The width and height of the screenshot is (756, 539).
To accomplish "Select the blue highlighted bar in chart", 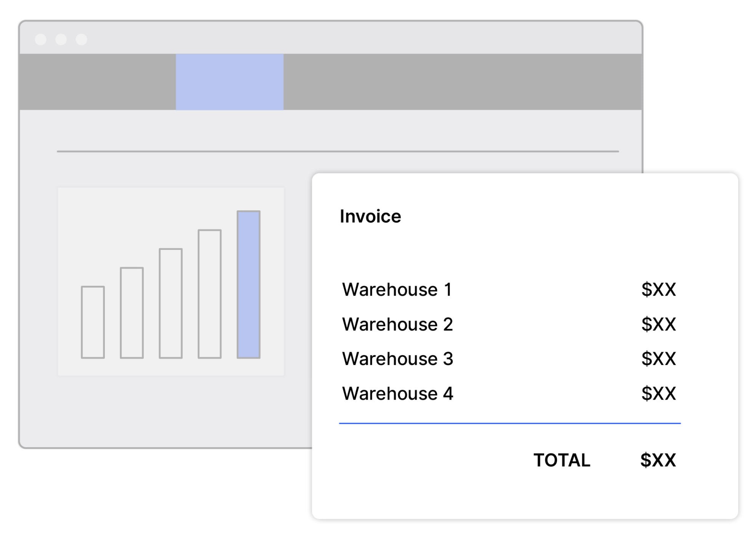I will click(248, 285).
